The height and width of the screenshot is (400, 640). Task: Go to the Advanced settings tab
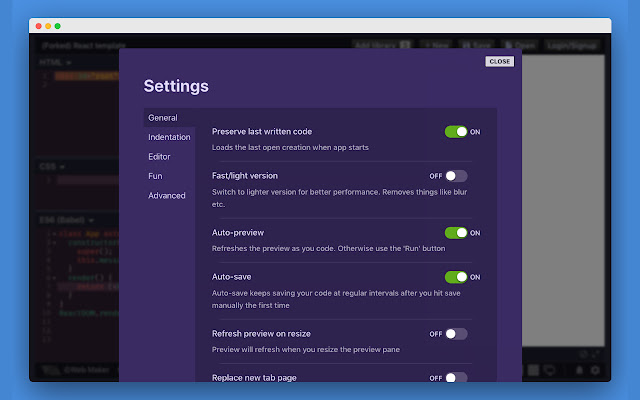pos(167,195)
